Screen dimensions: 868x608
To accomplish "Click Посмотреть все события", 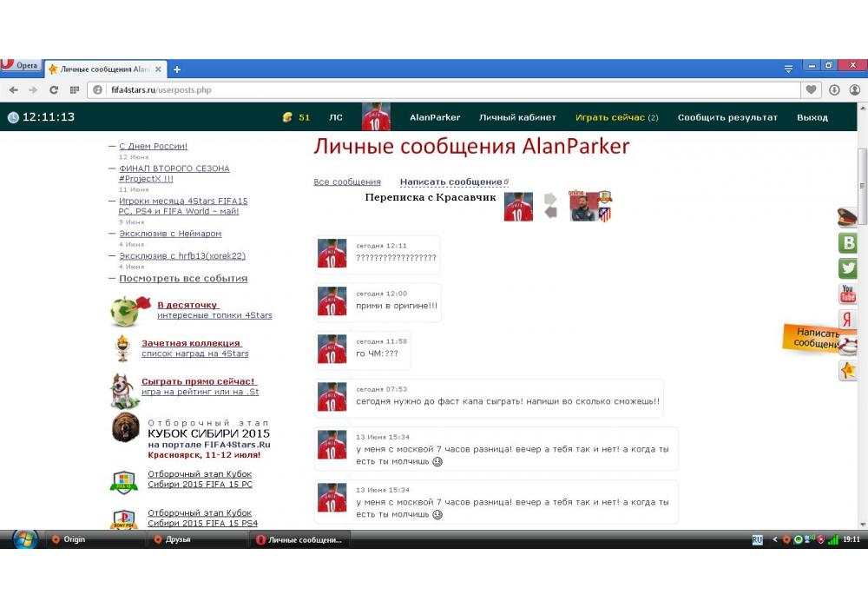I will click(183, 279).
